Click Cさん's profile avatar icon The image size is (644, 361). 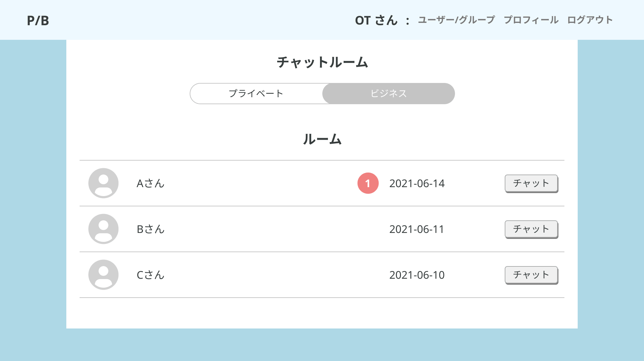pos(103,275)
